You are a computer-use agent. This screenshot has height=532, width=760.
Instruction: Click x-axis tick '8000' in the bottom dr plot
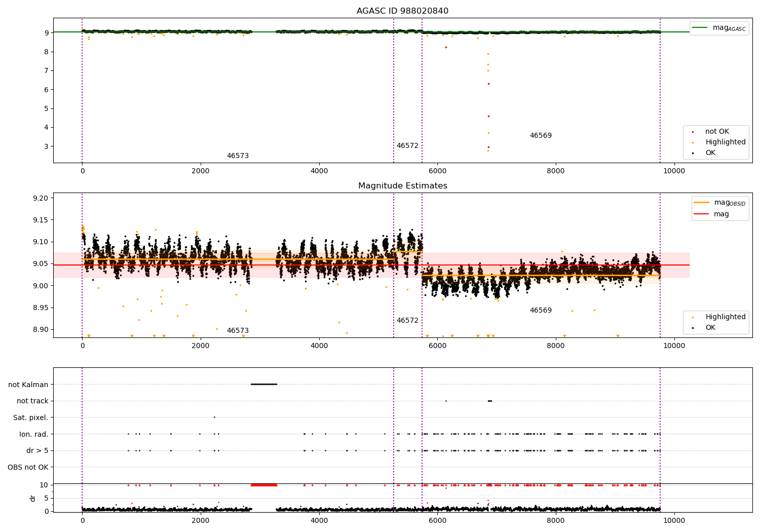[x=555, y=521]
